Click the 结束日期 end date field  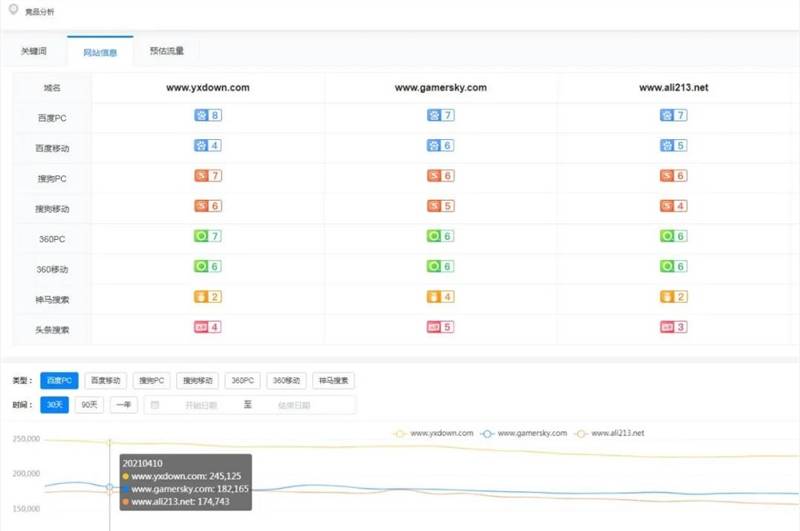click(x=294, y=406)
